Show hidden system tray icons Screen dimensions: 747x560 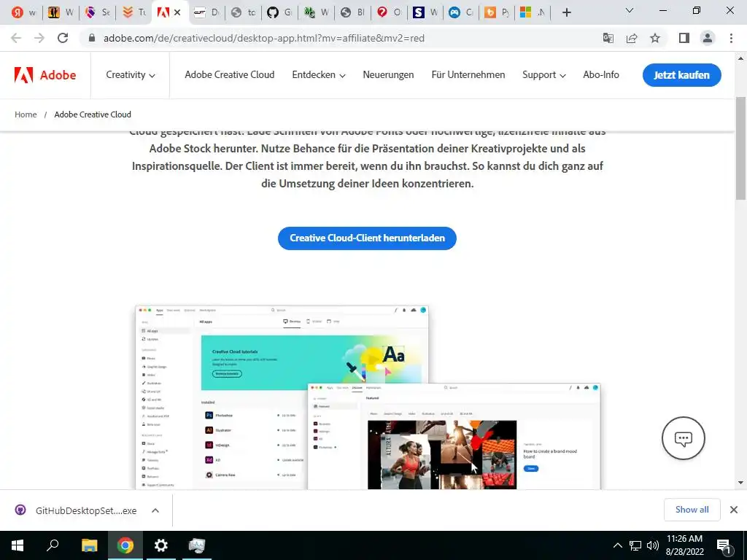617,545
